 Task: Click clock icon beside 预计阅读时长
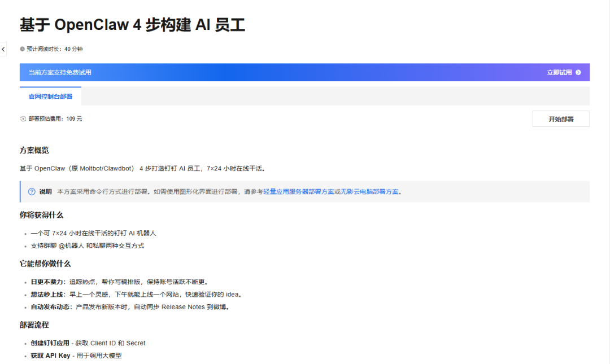pos(22,49)
